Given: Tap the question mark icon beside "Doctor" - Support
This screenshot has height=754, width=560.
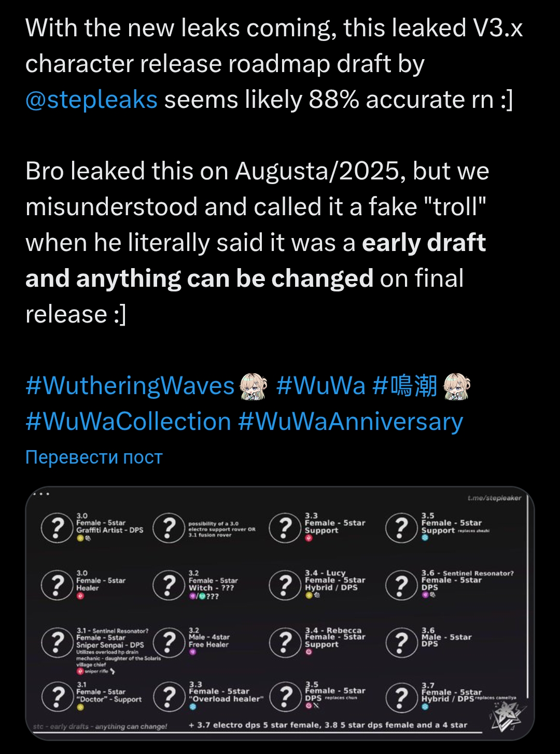Looking at the screenshot, I should pyautogui.click(x=57, y=697).
